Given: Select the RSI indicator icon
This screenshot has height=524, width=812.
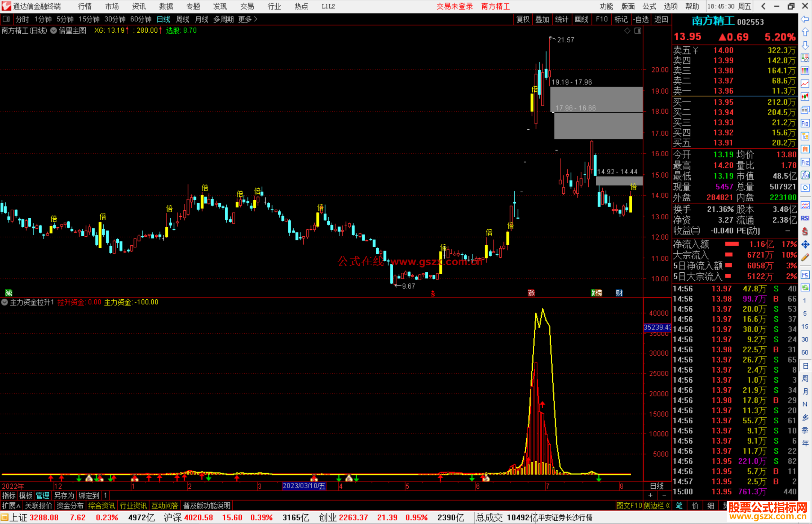Looking at the screenshot, I should point(805,218).
